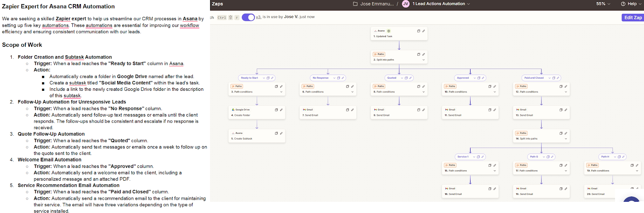The image size is (644, 213).
Task: Click the copy icon on step 4 Create Folder
Action: (277, 110)
